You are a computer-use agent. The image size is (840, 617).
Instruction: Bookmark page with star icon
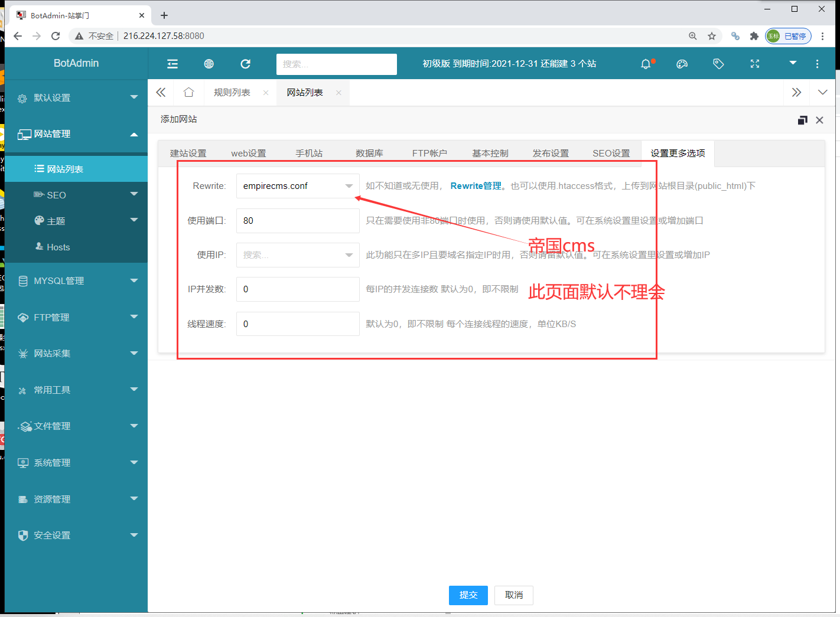click(712, 36)
